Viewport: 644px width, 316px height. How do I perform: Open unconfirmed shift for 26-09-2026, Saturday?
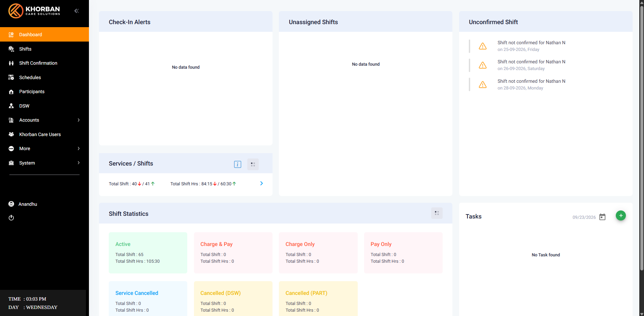click(x=531, y=65)
